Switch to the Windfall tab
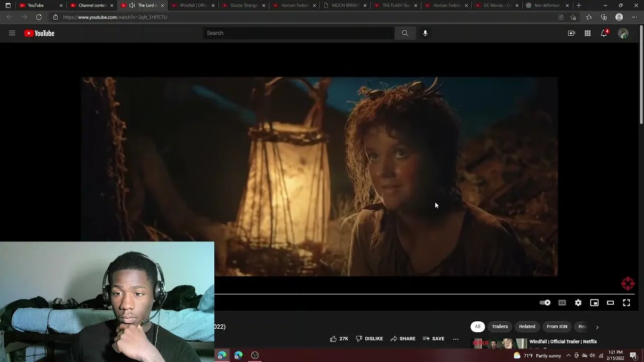This screenshot has width=644, height=362. coord(193,6)
